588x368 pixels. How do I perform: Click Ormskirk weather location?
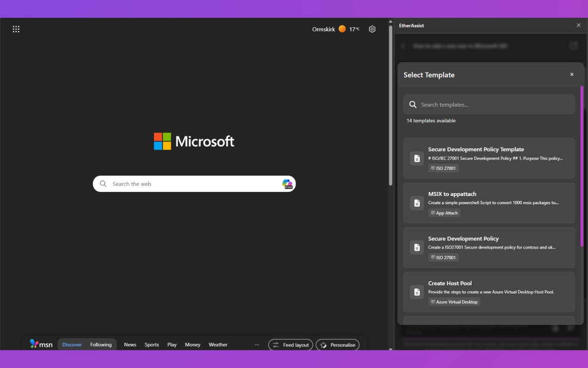(x=324, y=29)
